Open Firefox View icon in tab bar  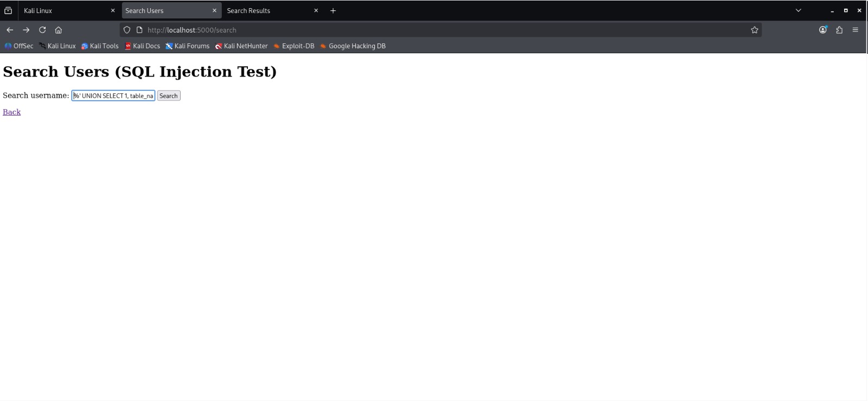[x=8, y=10]
